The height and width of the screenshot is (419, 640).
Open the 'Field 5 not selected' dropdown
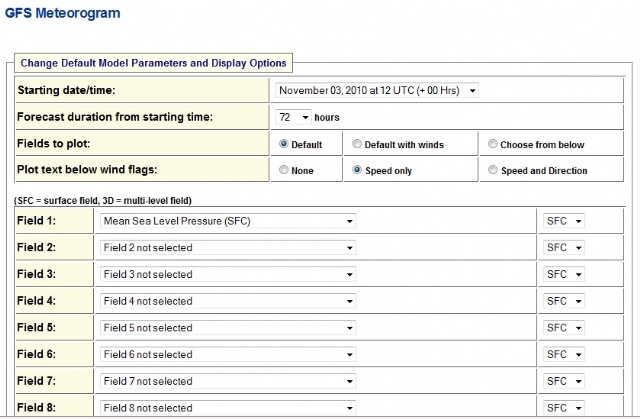pyautogui.click(x=228, y=328)
